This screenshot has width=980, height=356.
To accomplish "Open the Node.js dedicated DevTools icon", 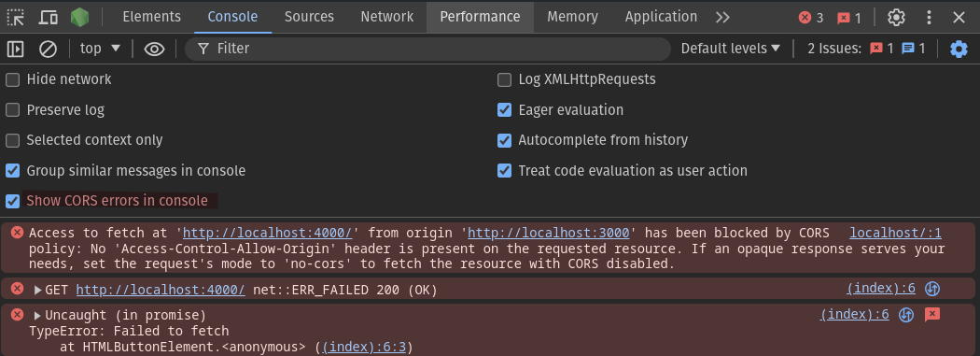I will [79, 17].
